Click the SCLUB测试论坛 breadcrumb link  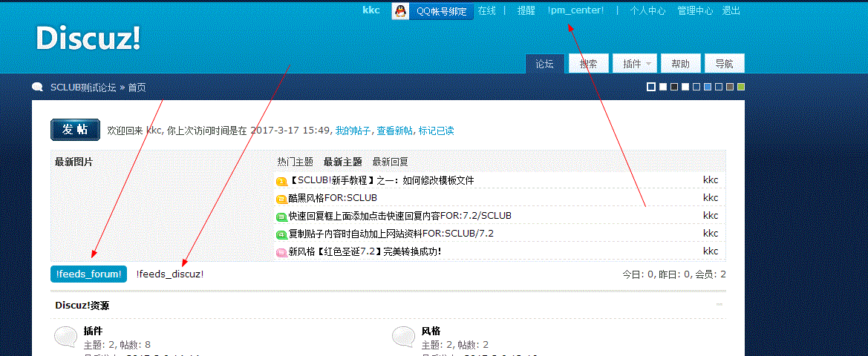coord(83,88)
